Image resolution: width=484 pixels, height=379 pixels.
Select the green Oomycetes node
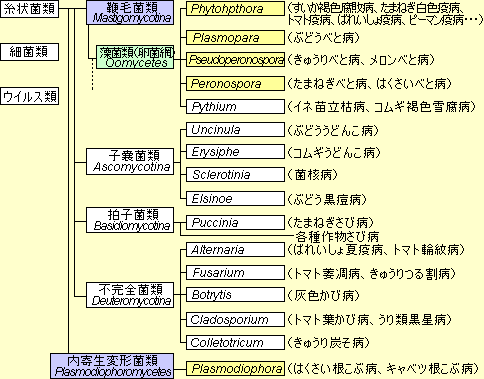(135, 57)
